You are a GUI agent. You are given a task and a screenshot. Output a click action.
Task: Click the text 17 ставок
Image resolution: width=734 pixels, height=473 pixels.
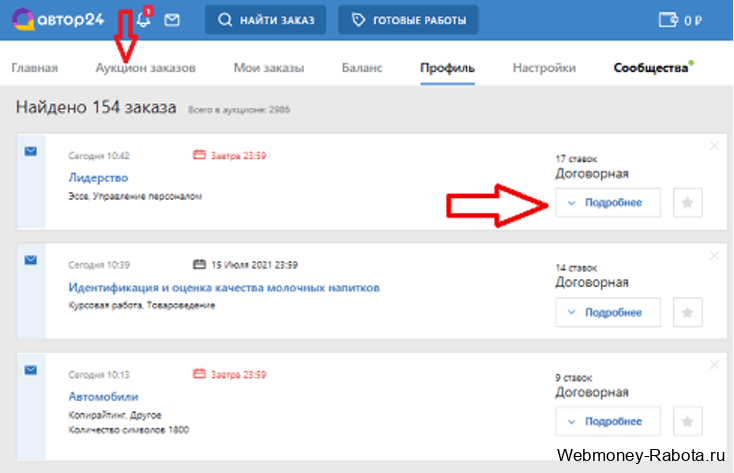pyautogui.click(x=576, y=159)
